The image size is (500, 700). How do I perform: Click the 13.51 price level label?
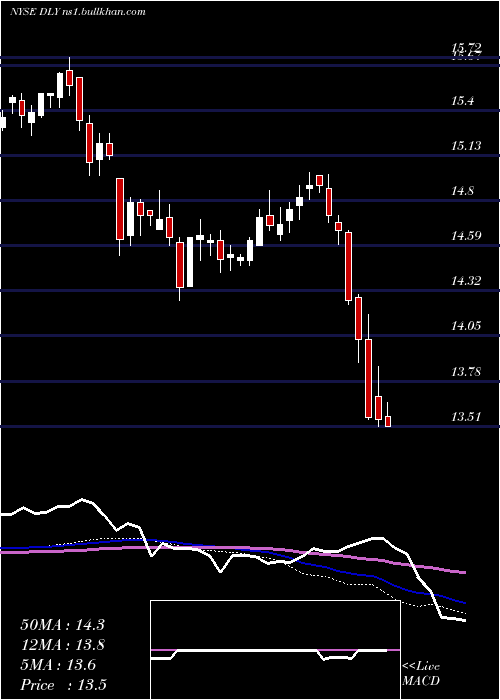(x=466, y=417)
